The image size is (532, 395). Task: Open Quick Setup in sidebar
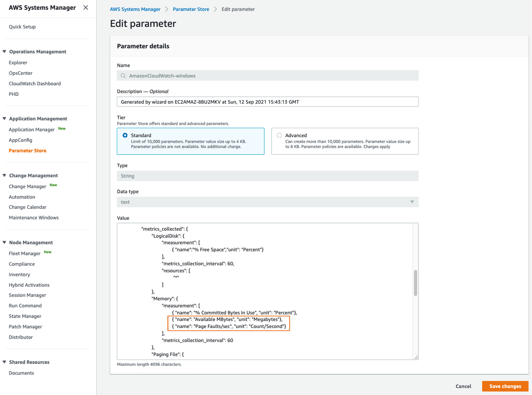click(22, 27)
